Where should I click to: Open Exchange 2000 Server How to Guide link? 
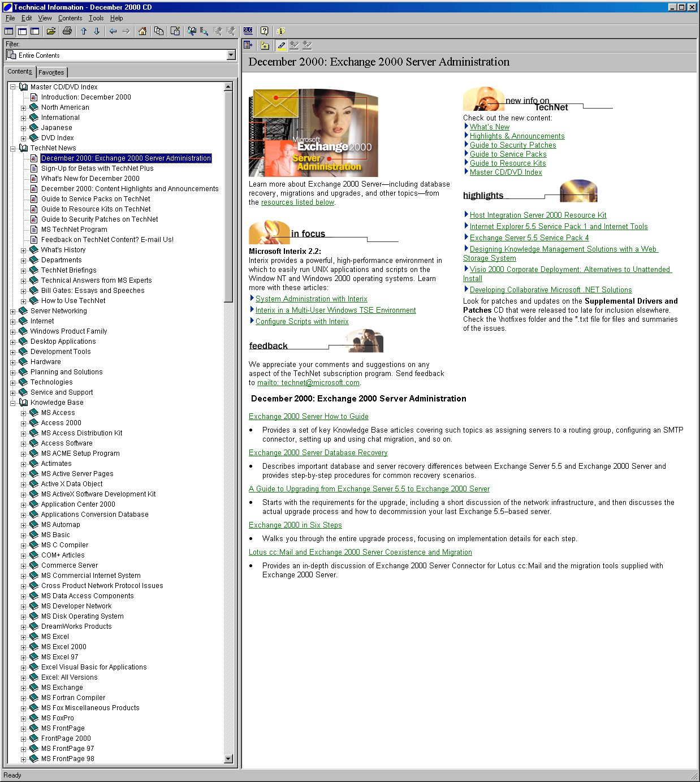coord(309,417)
